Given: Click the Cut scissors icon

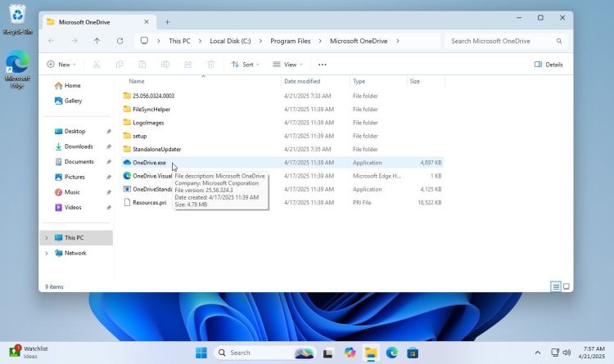Looking at the screenshot, I should 97,64.
